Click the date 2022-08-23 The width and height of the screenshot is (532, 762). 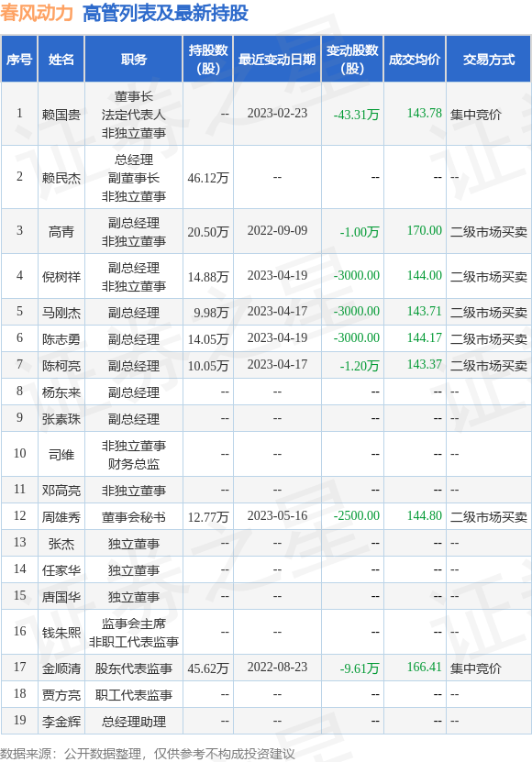click(277, 667)
